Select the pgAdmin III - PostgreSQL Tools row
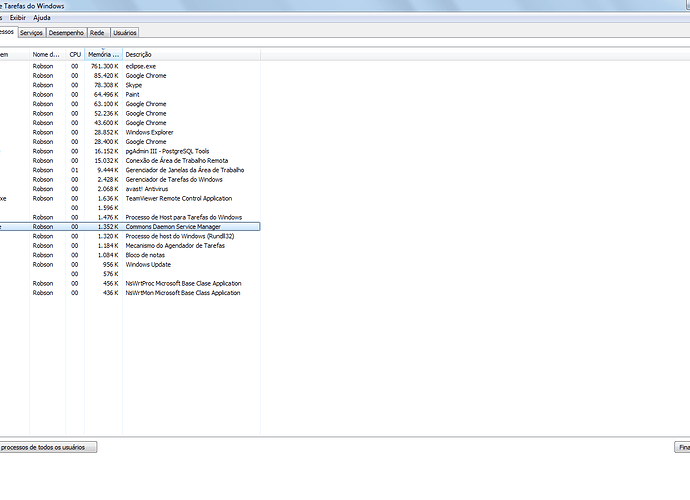This screenshot has height=500, width=690. (x=130, y=151)
